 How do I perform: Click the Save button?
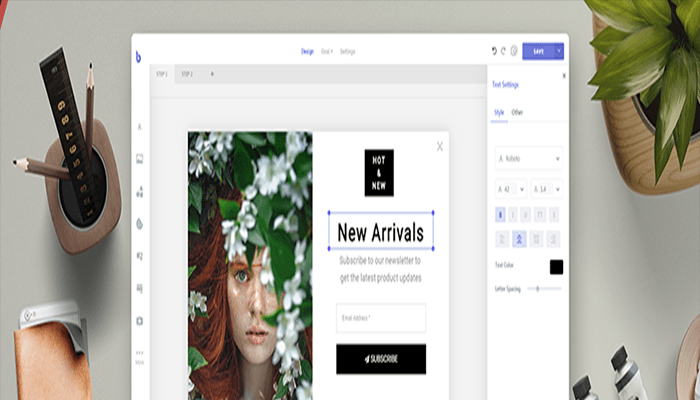(x=538, y=51)
